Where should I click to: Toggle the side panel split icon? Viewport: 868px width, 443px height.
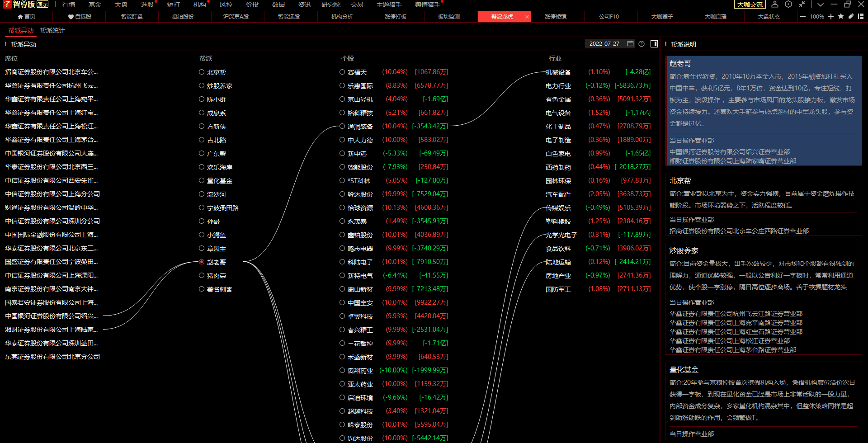654,44
